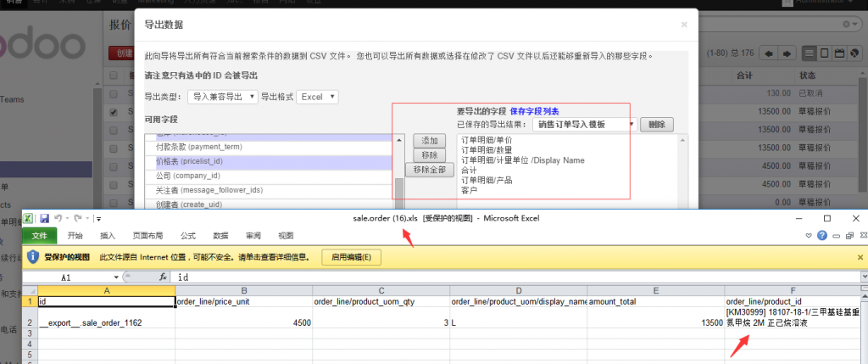This screenshot has width=868, height=364.
Task: Tick the first row checkbox in the list
Action: [x=114, y=93]
